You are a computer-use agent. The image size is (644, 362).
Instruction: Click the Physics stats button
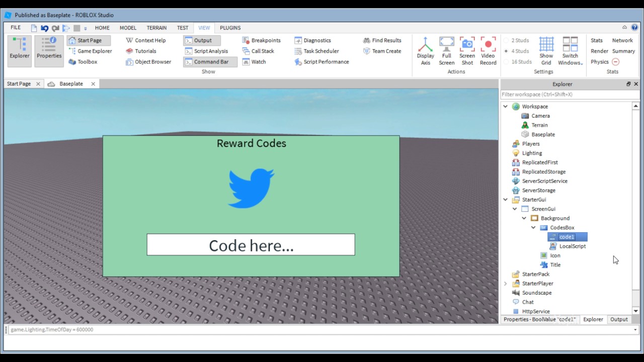coord(599,62)
